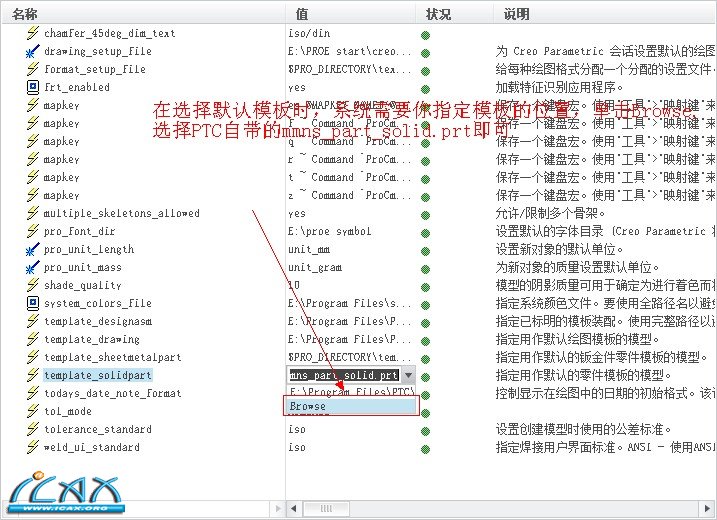Click the lightning icon beside todays_date_note_format
The image size is (717, 520).
pyautogui.click(x=32, y=393)
